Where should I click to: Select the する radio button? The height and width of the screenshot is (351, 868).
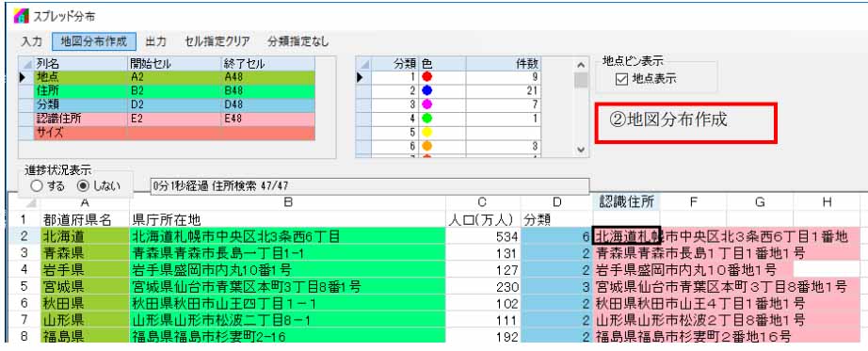(37, 186)
